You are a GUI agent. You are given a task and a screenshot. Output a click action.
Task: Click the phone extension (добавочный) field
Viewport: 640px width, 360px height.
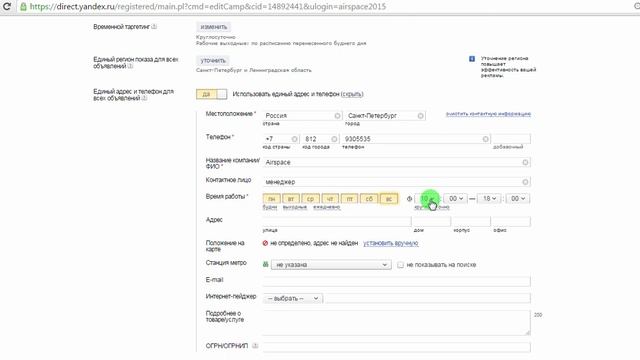[511, 139]
